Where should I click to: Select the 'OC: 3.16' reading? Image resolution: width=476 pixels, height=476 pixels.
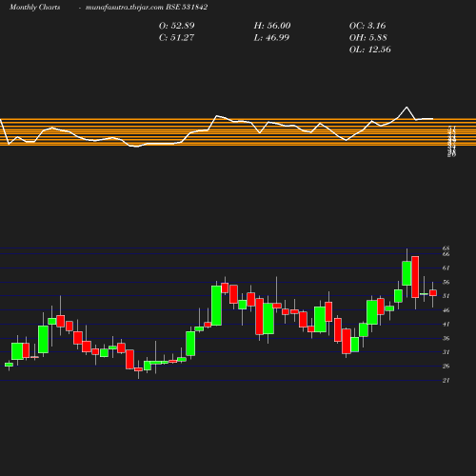tap(367, 26)
